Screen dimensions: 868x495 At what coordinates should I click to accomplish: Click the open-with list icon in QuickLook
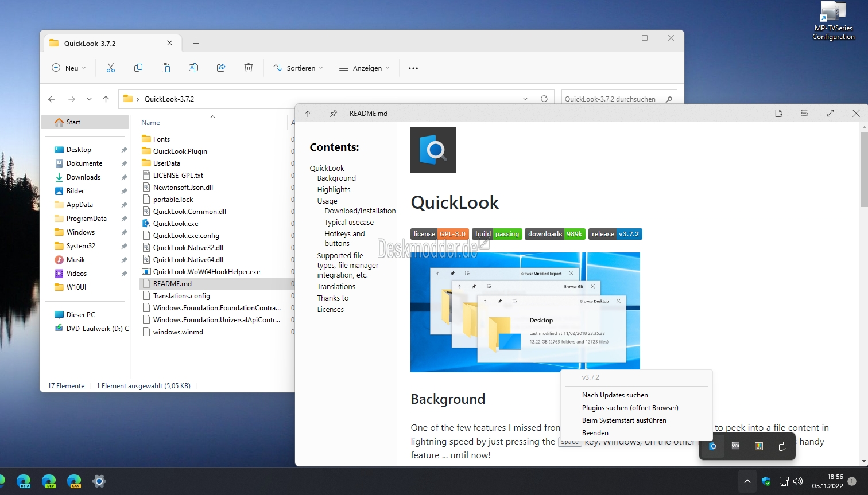(x=804, y=114)
